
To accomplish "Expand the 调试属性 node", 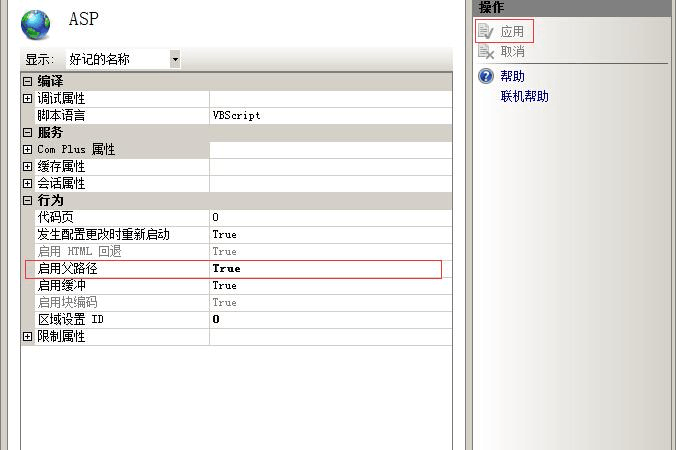I will [28, 98].
